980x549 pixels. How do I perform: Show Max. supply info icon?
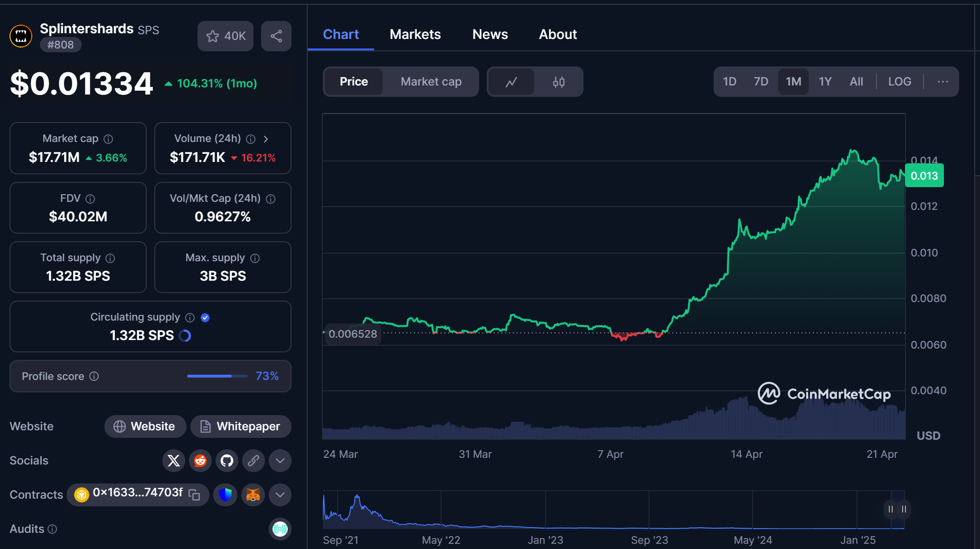(x=255, y=258)
